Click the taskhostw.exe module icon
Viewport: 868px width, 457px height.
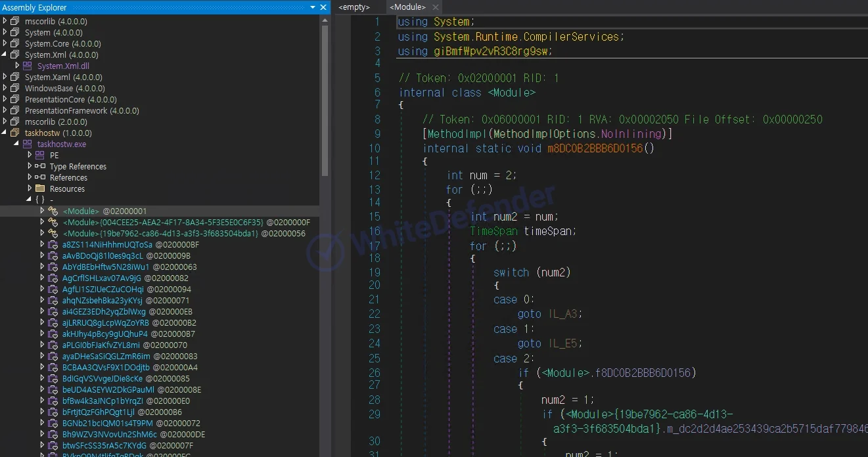pos(28,144)
